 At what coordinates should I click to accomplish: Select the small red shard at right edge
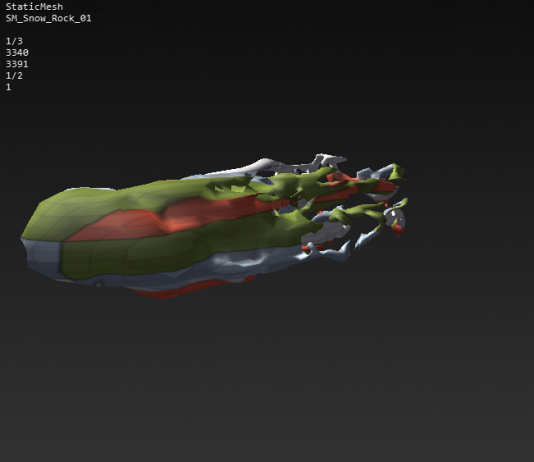(x=398, y=229)
